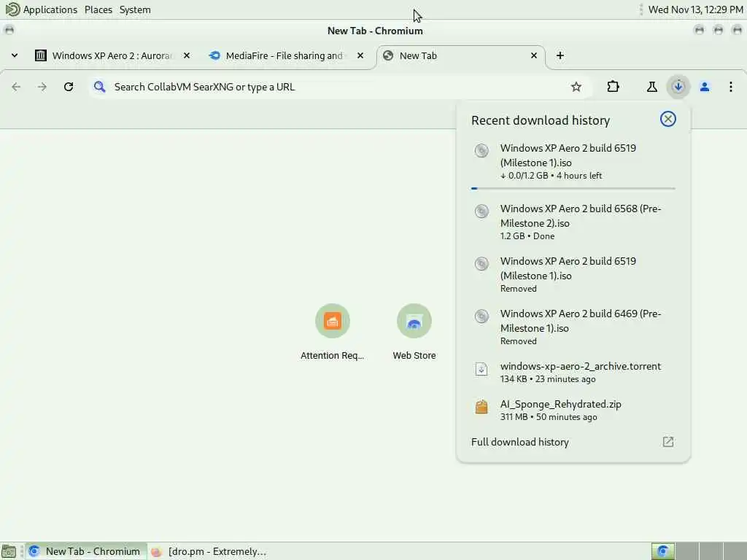Screen dimensions: 747x560
Task: Reload the current page
Action: pyautogui.click(x=69, y=87)
